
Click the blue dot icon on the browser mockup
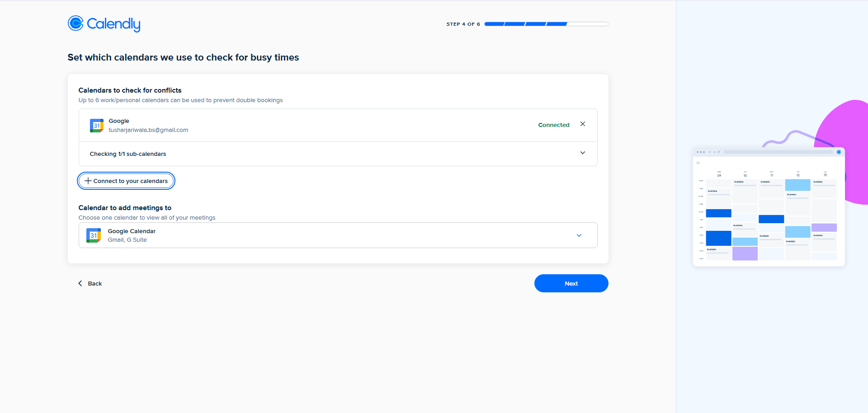tap(840, 152)
